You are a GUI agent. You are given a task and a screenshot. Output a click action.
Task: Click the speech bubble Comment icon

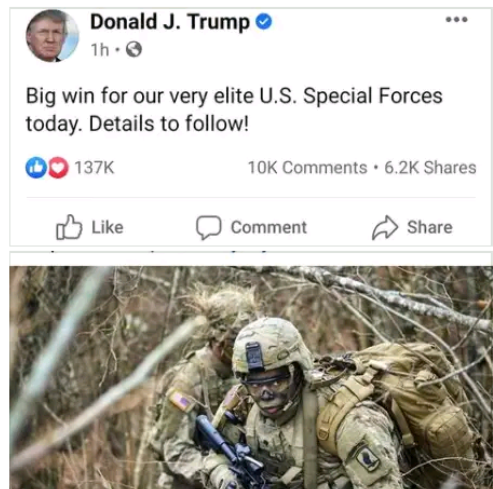click(209, 227)
